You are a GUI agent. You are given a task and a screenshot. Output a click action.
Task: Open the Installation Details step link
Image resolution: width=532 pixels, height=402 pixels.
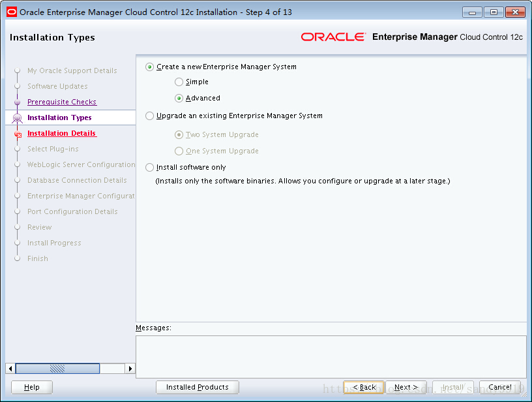tap(62, 133)
